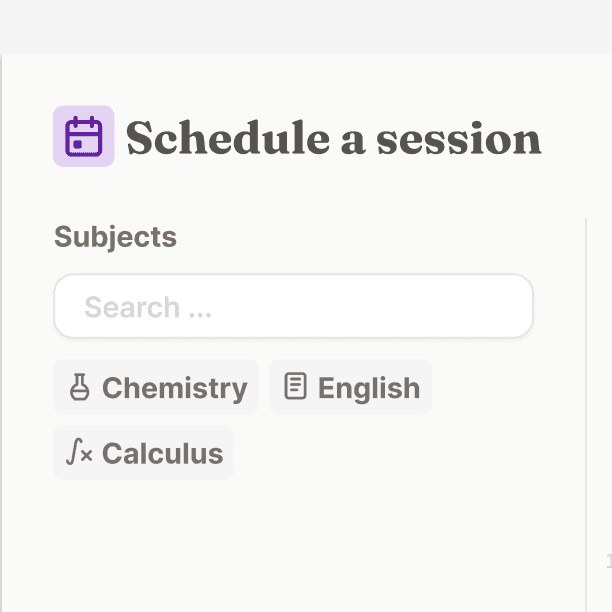Click the Subjects section label

pyautogui.click(x=116, y=237)
